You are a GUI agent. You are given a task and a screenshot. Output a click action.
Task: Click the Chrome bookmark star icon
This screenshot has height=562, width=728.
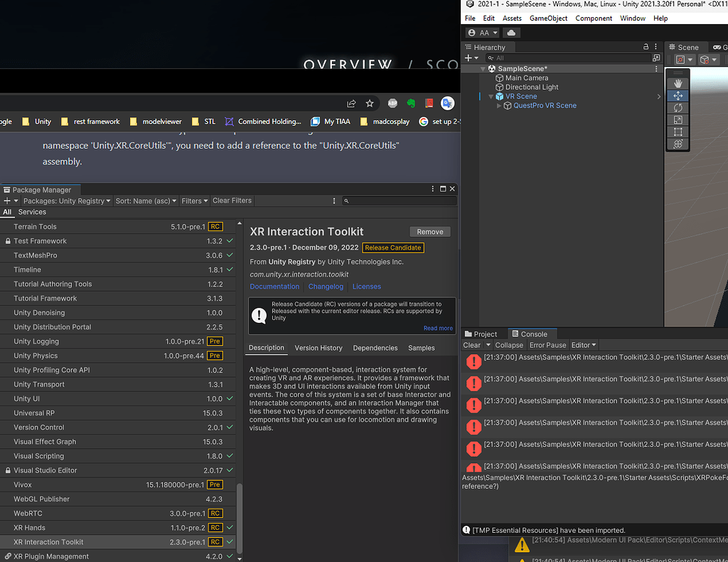371,102
